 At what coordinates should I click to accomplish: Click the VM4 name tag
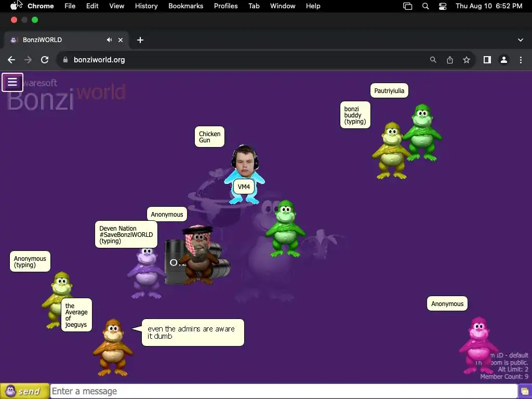[244, 187]
